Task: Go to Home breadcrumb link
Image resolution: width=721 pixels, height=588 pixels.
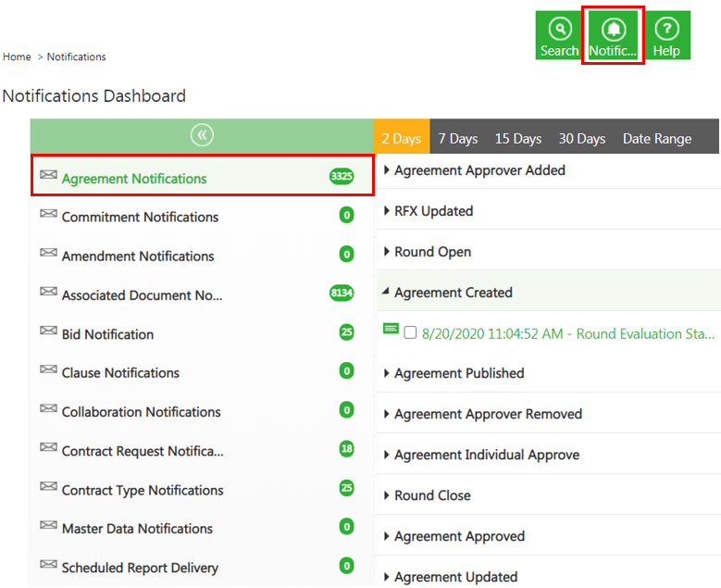Action: (17, 57)
